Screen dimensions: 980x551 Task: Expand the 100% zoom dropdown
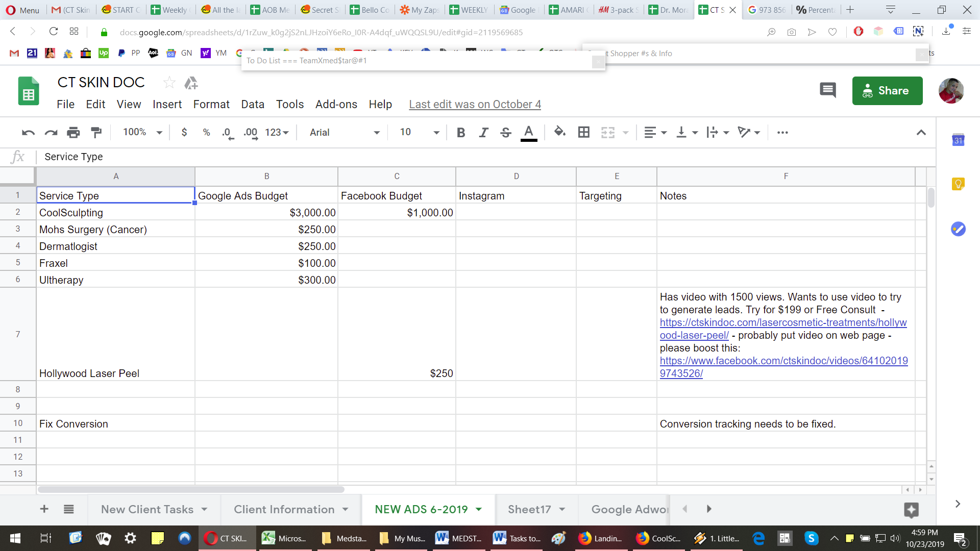(x=142, y=133)
